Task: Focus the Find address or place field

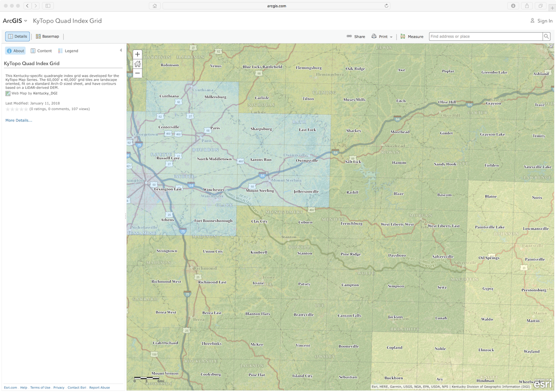Action: click(486, 36)
